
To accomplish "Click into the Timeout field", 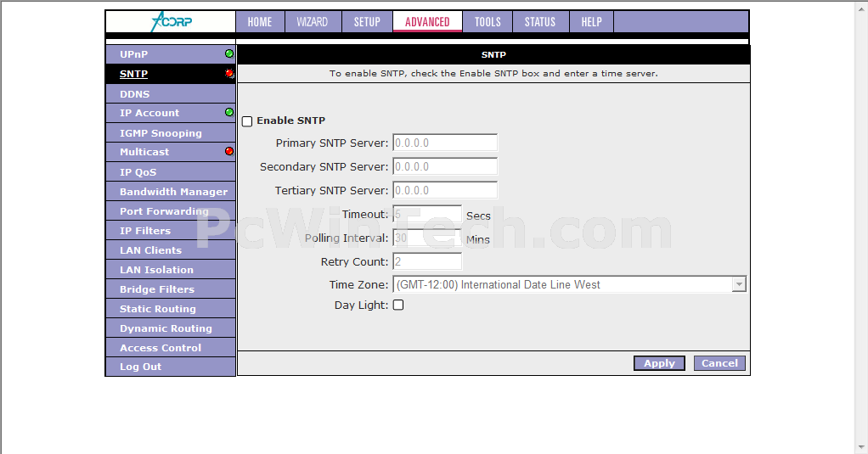I will (x=427, y=214).
